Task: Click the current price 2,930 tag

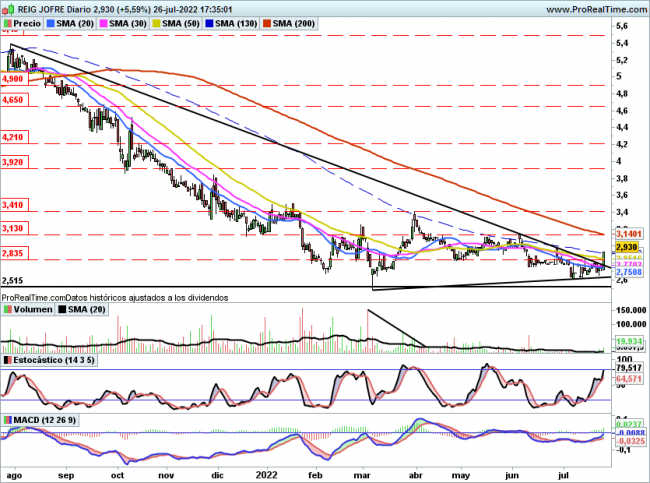Action: coord(626,248)
